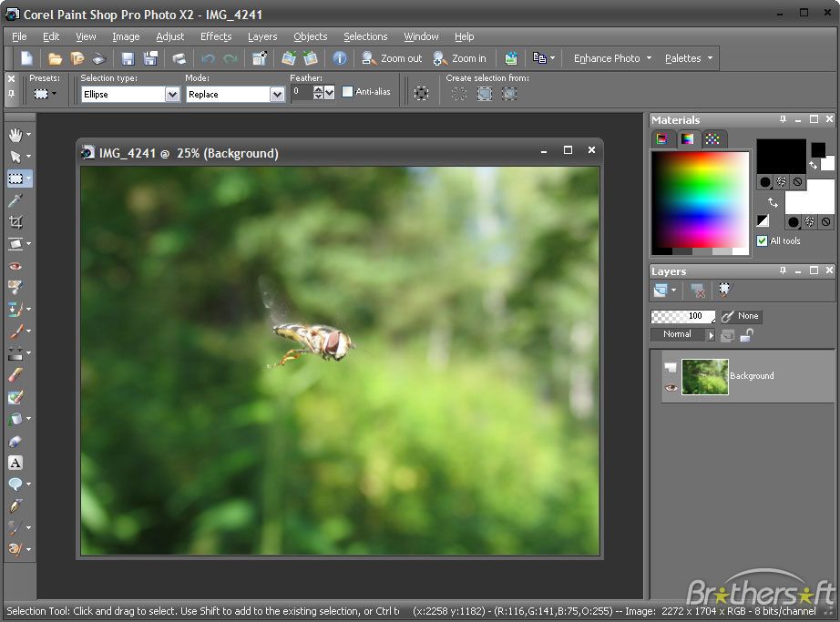Click the Save disk icon in toolbar
Viewport: 840px width, 622px height.
click(x=128, y=58)
